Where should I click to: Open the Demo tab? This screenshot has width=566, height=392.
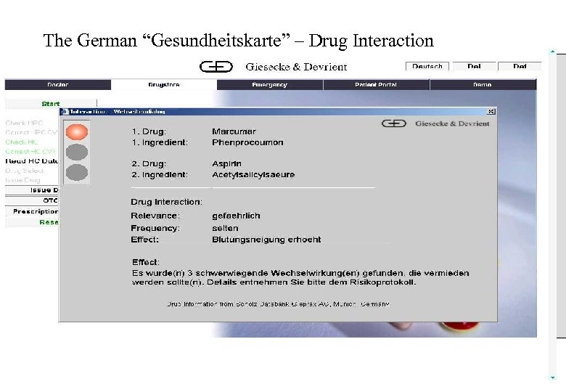(x=483, y=84)
